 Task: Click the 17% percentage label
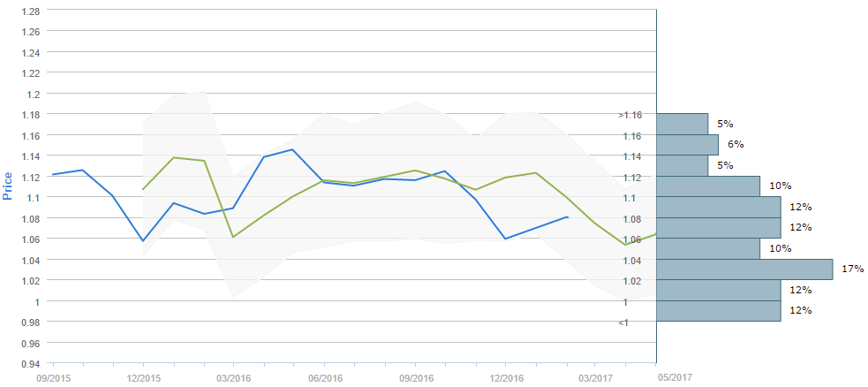point(852,269)
